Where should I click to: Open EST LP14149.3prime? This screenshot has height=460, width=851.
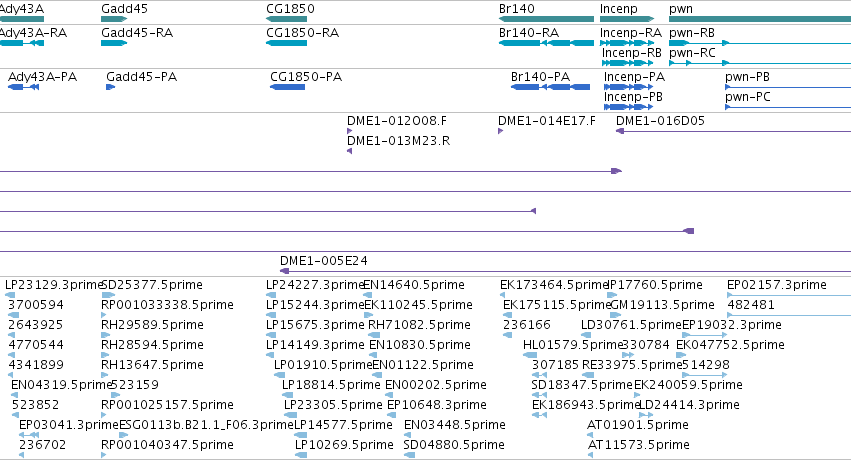pyautogui.click(x=315, y=345)
